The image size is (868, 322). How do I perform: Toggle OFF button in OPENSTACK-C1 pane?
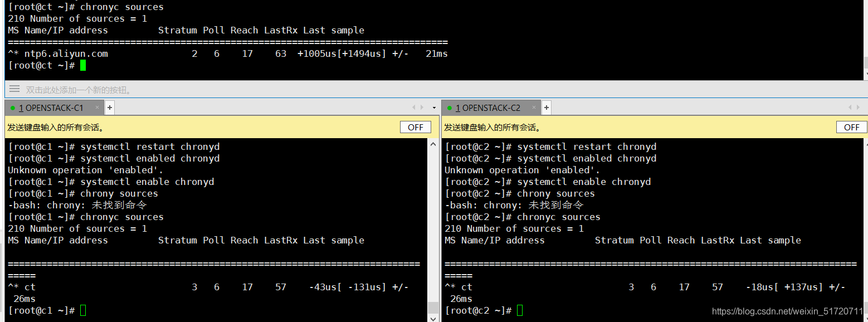tap(416, 127)
